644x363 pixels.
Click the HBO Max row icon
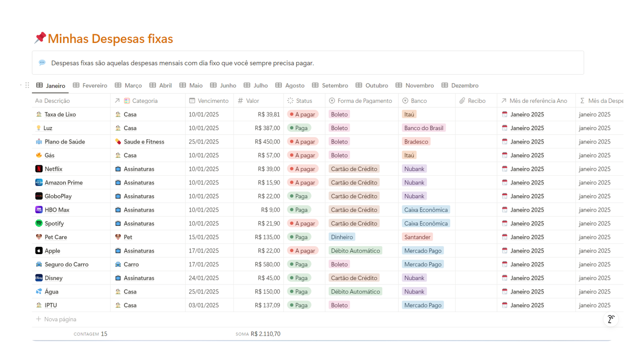coord(39,210)
